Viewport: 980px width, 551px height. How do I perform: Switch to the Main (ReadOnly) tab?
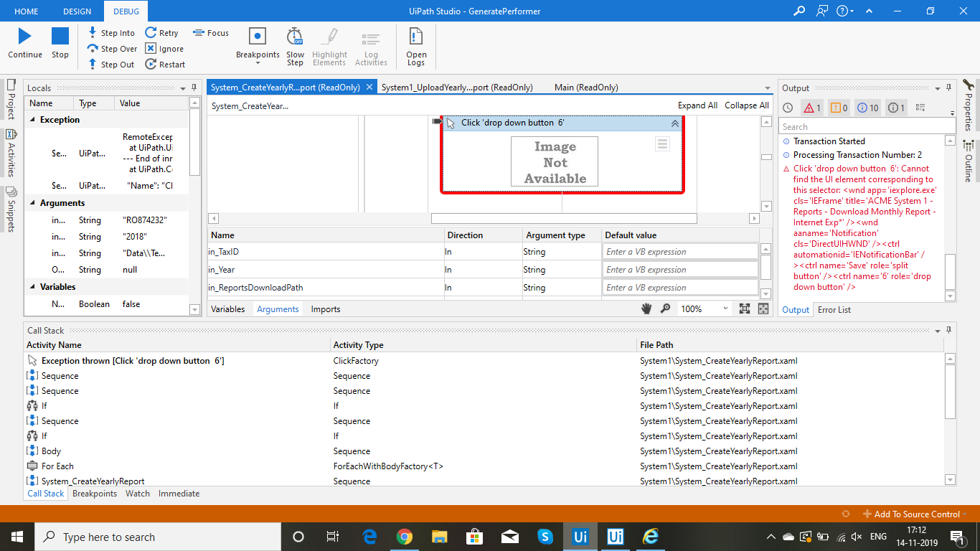(586, 88)
